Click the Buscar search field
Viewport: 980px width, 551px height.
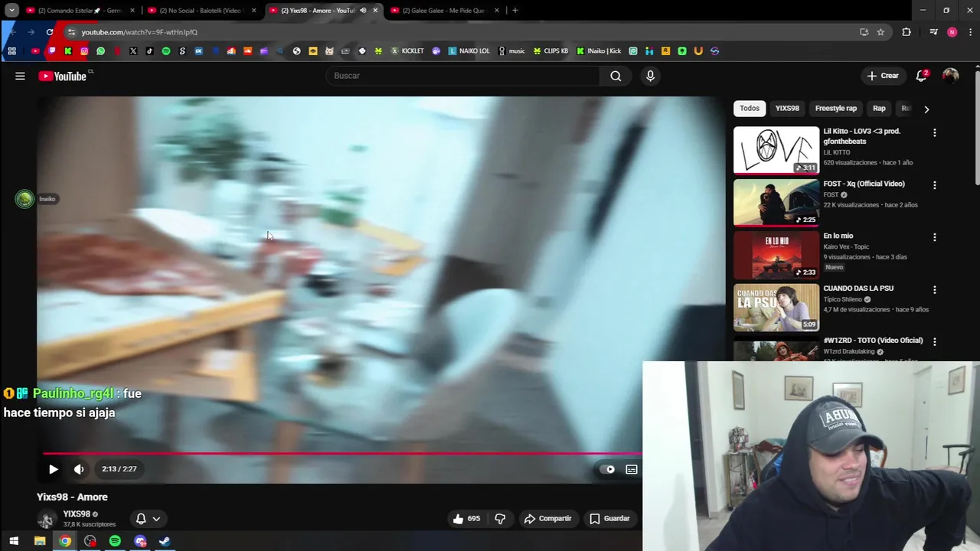[x=463, y=76]
